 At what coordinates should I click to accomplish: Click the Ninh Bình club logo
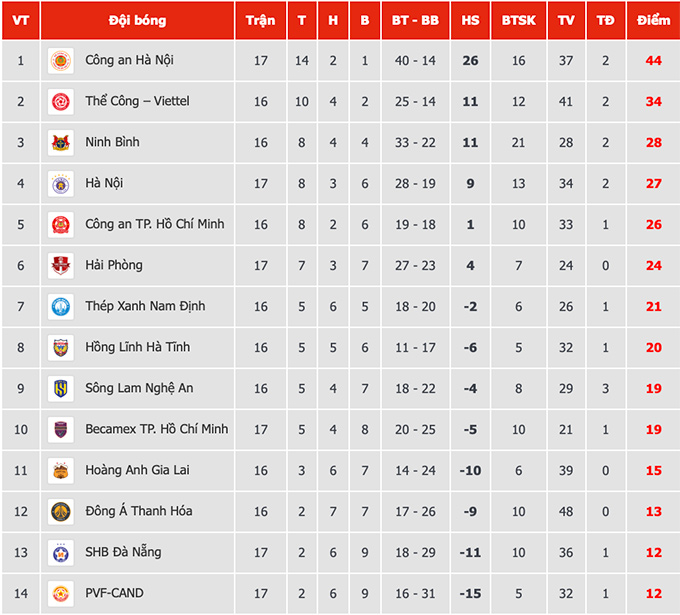pos(61,143)
